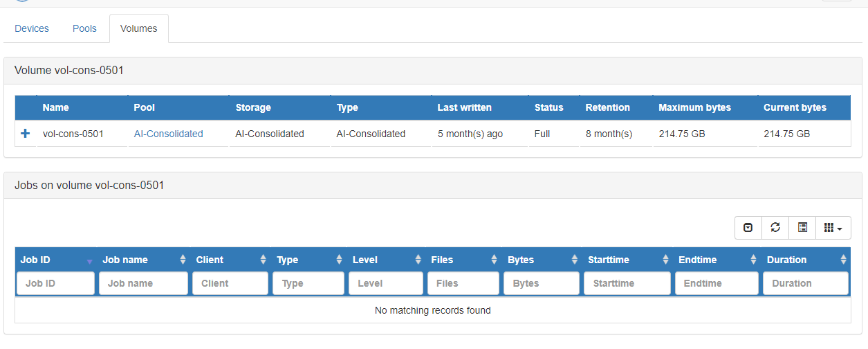This screenshot has height=349, width=868.
Task: Focus the Job ID filter field
Action: [x=55, y=283]
